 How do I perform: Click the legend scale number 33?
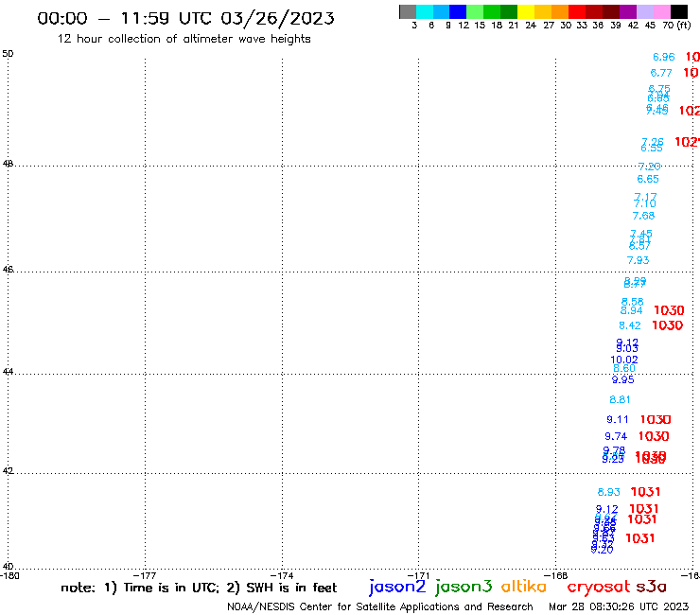(x=581, y=25)
